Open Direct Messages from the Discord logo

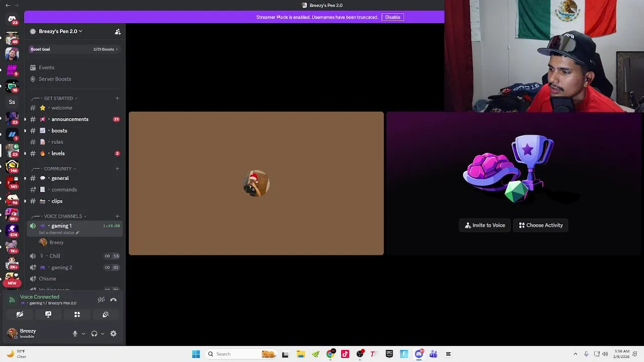(12, 19)
